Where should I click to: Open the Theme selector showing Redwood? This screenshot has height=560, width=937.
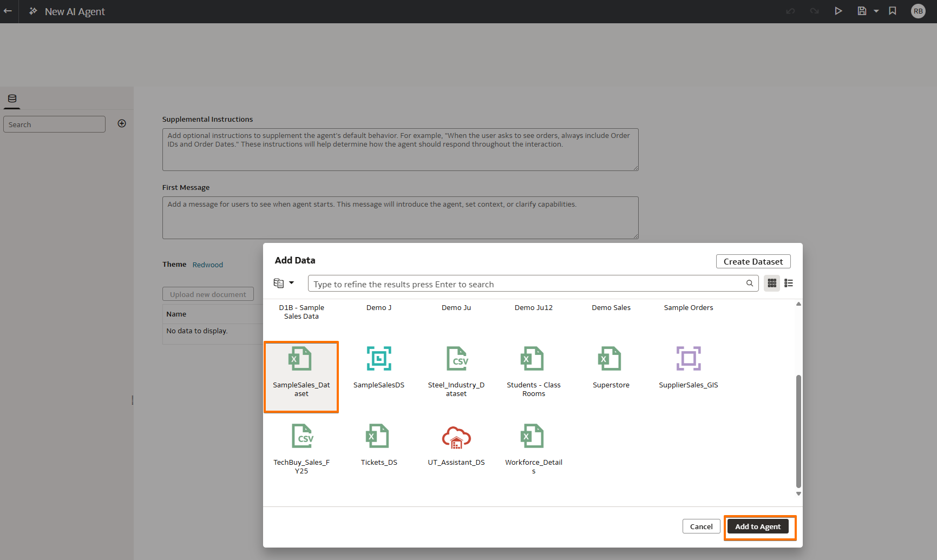207,265
